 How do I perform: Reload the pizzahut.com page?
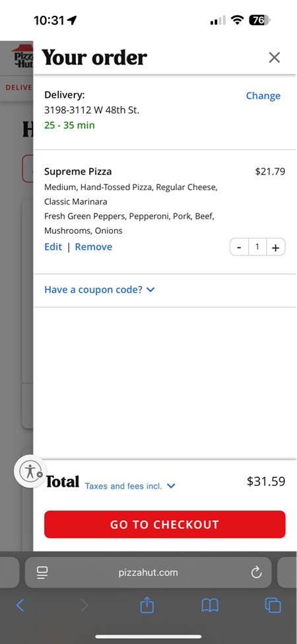256,572
